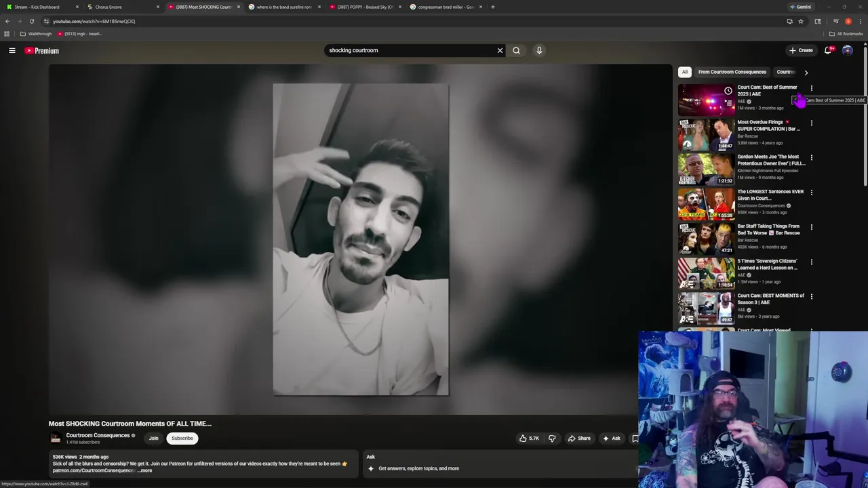Reload the page
The width and height of the screenshot is (868, 488).
point(31,21)
